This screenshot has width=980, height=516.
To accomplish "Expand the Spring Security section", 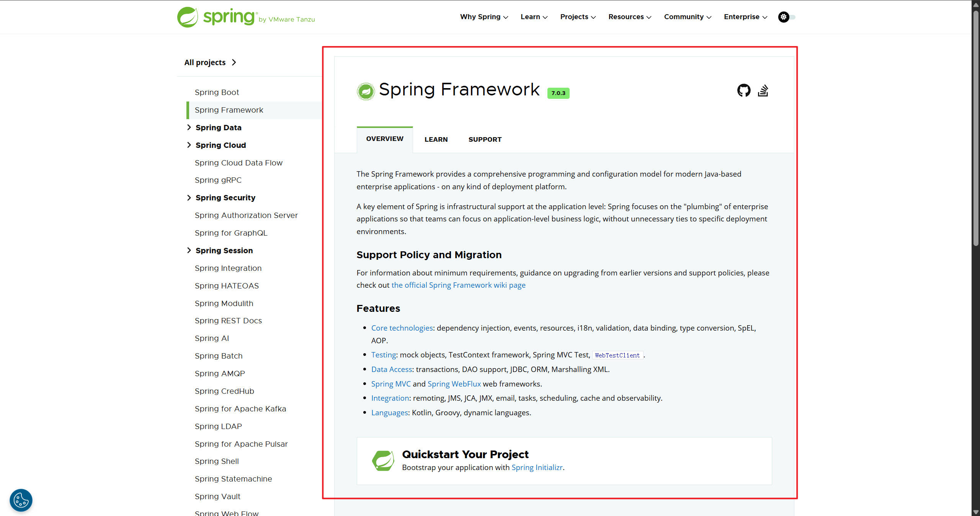I will point(189,198).
